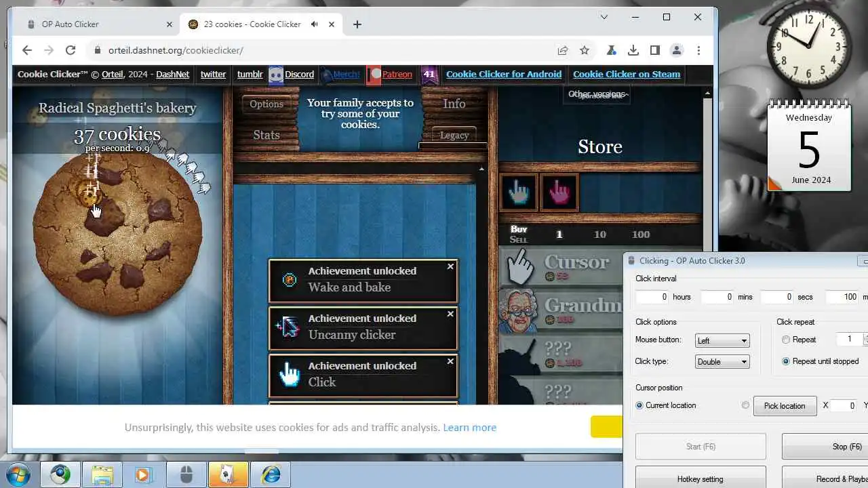The height and width of the screenshot is (488, 868).
Task: Toggle Chrome side panel
Action: click(654, 50)
